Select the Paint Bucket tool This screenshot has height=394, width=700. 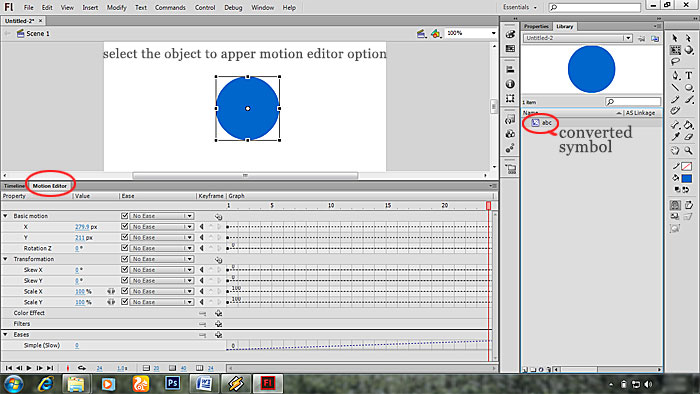pyautogui.click(x=689, y=125)
